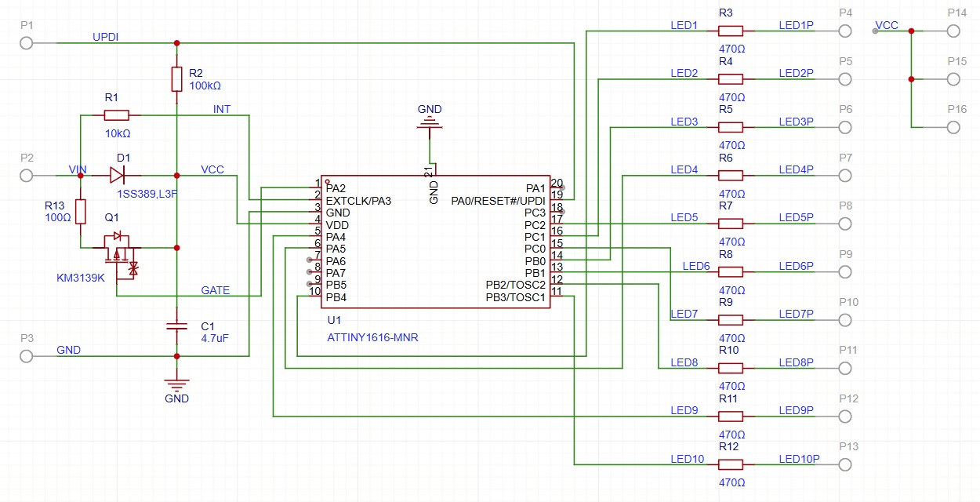Click the P1 pad circle
980x502 pixels.
(x=27, y=42)
